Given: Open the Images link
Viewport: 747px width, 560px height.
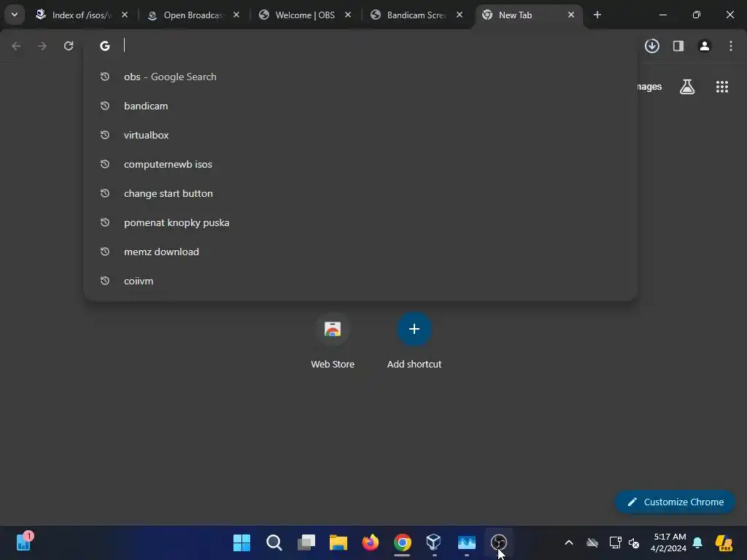Looking at the screenshot, I should (649, 87).
